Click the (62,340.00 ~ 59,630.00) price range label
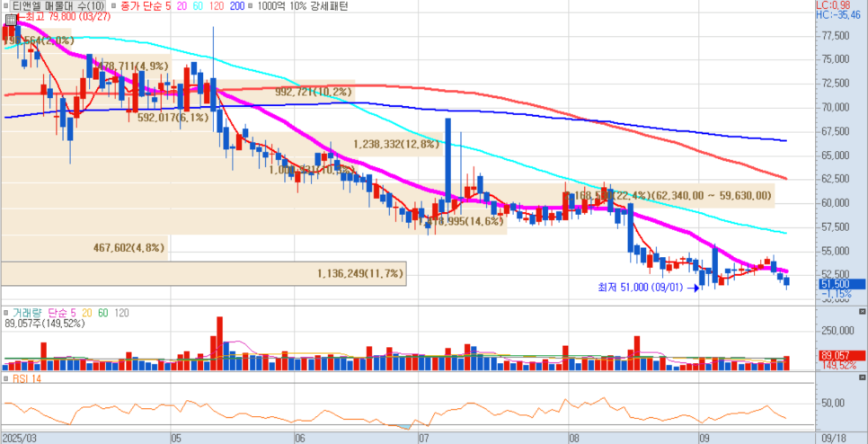The width and height of the screenshot is (868, 444). (x=712, y=195)
